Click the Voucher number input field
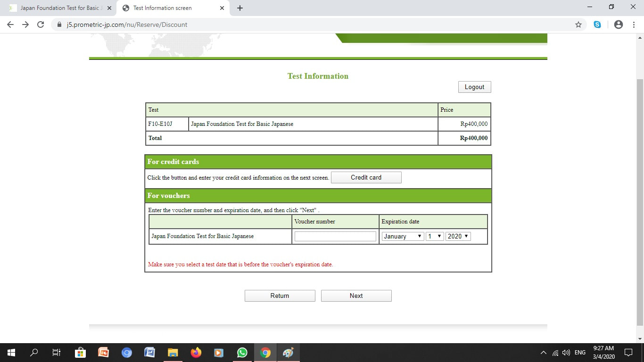Image resolution: width=644 pixels, height=362 pixels. 335,236
